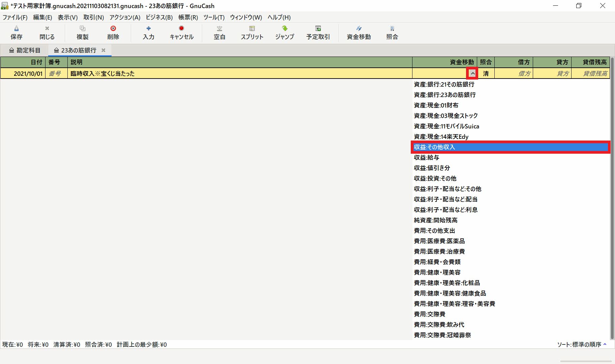Screen dimensions: 615x364
Task: Choose 資産:現金:03現金ストック from the list
Action: coord(511,116)
